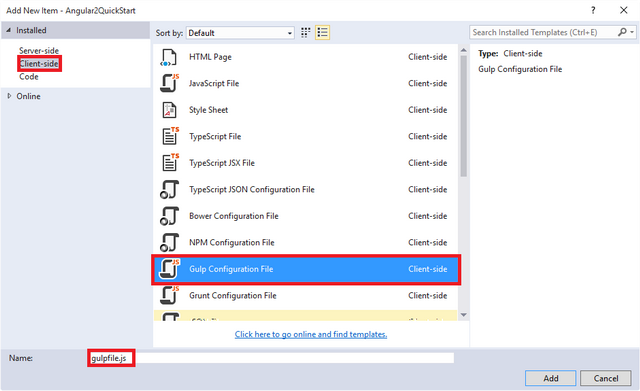The width and height of the screenshot is (640, 391).
Task: Select the Grunt Configuration File icon
Action: (x=169, y=295)
